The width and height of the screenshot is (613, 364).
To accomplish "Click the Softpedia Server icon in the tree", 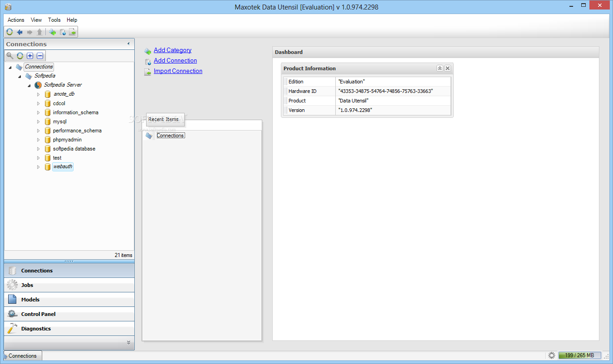I will 38,85.
